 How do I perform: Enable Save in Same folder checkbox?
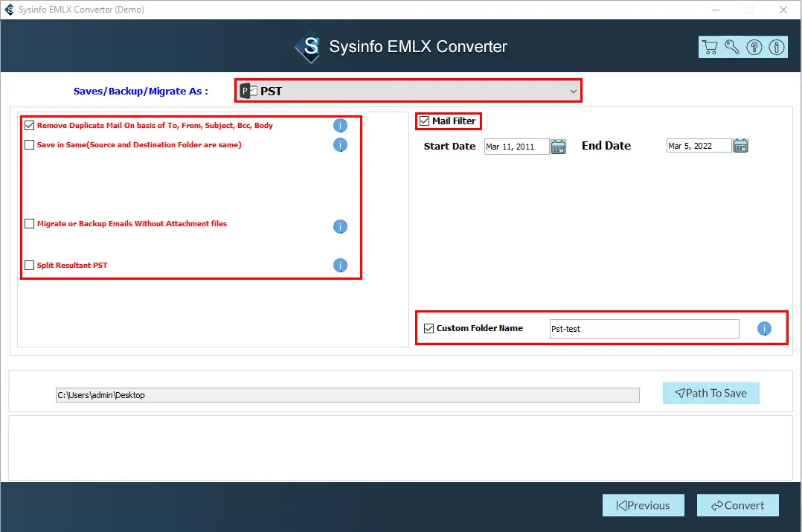[x=30, y=145]
